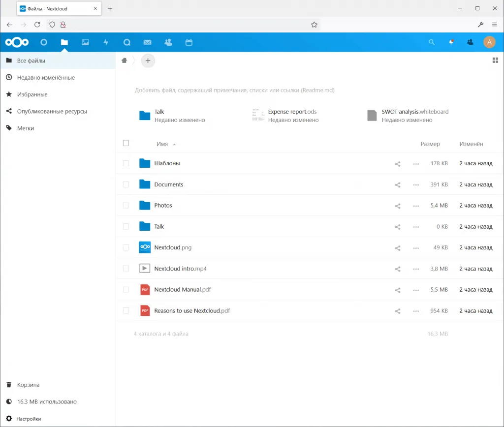Go to home folder breadcrumb icon
The image size is (504, 427).
[125, 61]
